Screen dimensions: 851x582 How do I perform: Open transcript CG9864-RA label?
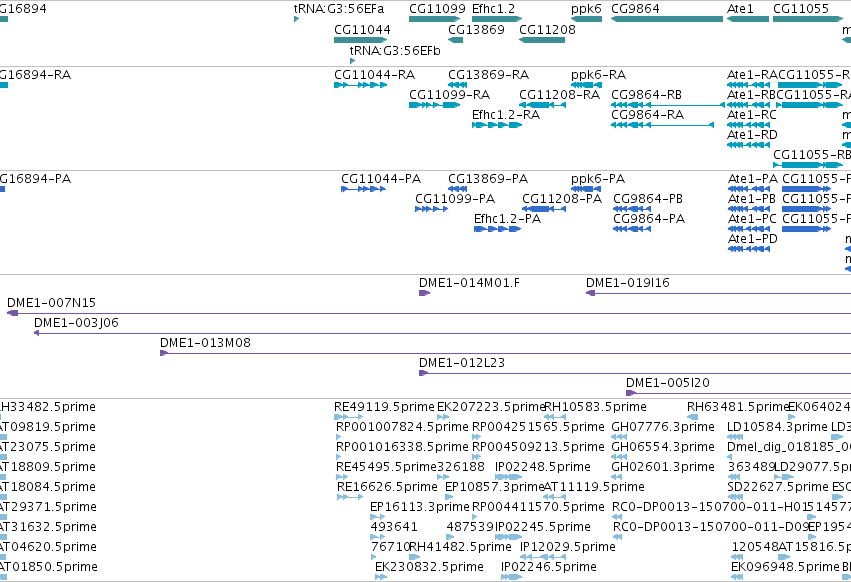click(647, 115)
